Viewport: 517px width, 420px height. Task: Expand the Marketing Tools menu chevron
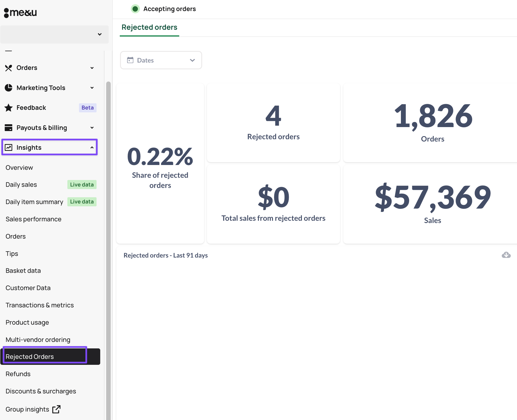click(x=92, y=88)
